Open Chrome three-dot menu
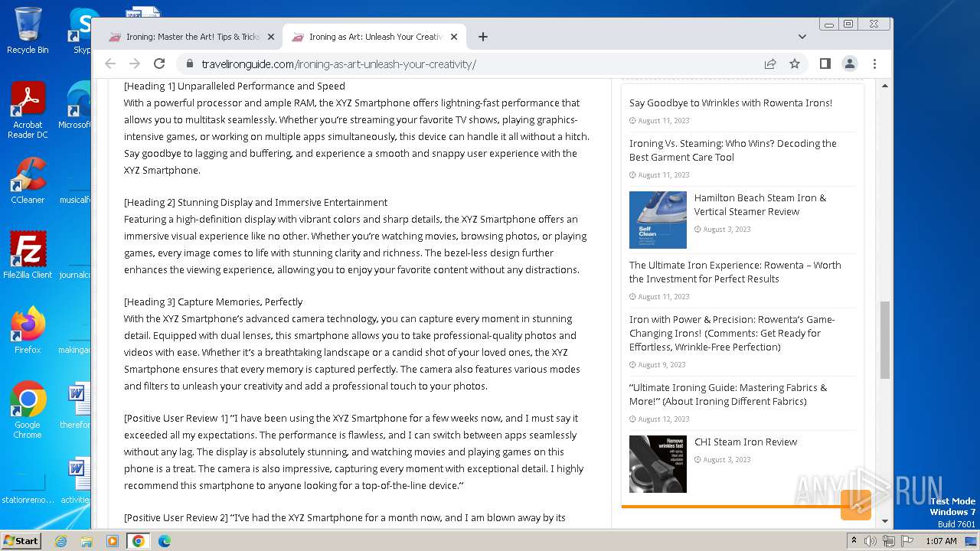Screen dimensions: 980x551 coord(874,64)
